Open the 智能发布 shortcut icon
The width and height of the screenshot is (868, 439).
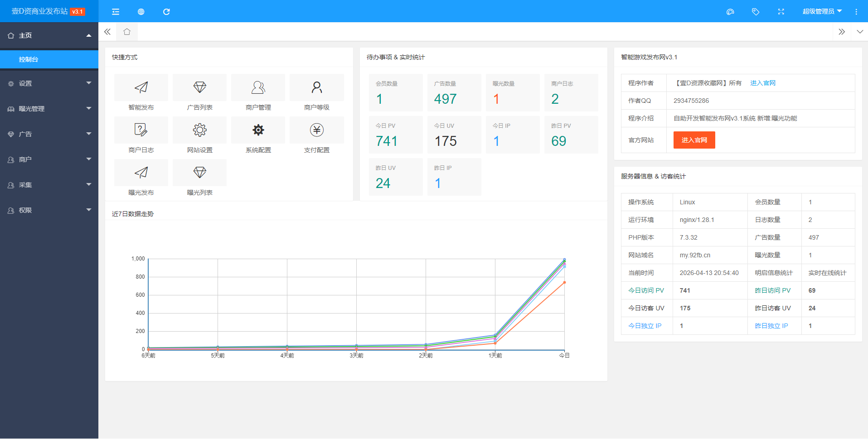click(x=141, y=87)
